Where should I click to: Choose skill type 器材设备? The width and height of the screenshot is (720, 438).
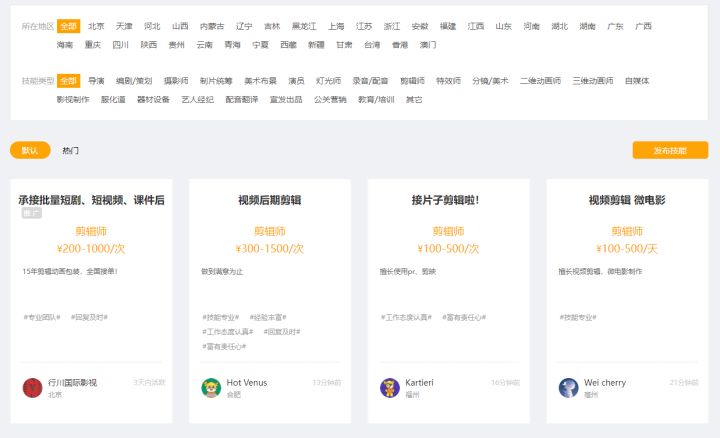(x=153, y=99)
